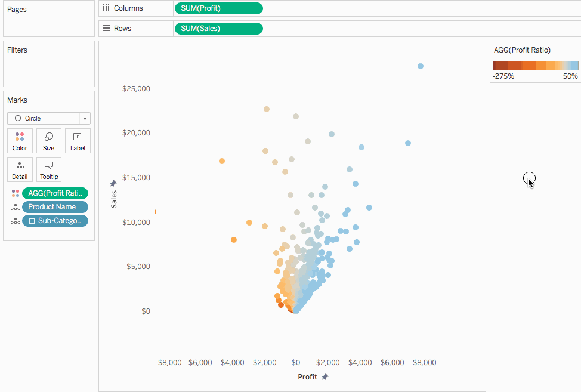This screenshot has height=392, width=581.
Task: Click the Sales axis title
Action: [114, 199]
